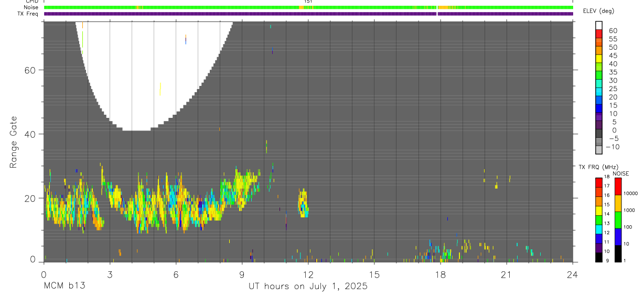Screen dimensions: 644x297
Task: Select the isolated scatter cluster near hour 12
Action: point(303,203)
